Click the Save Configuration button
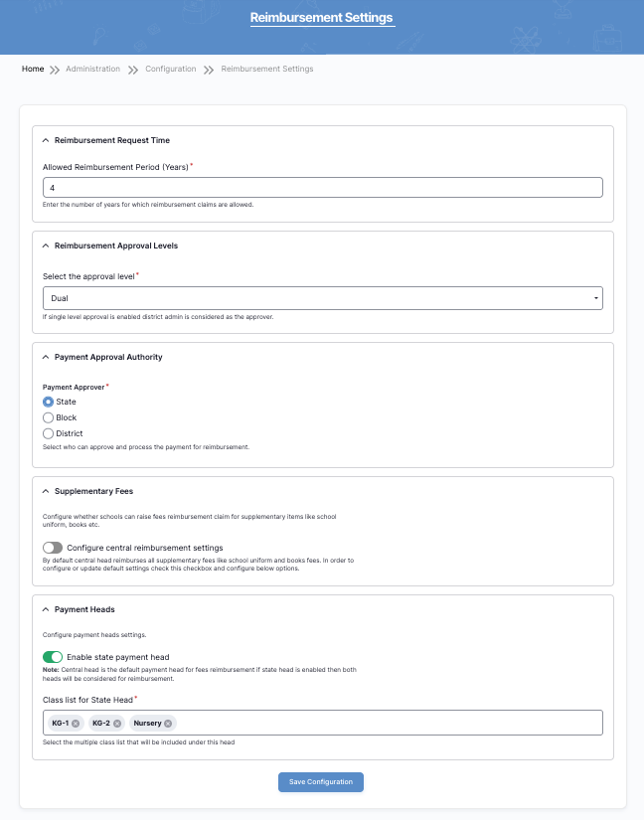 coord(321,782)
